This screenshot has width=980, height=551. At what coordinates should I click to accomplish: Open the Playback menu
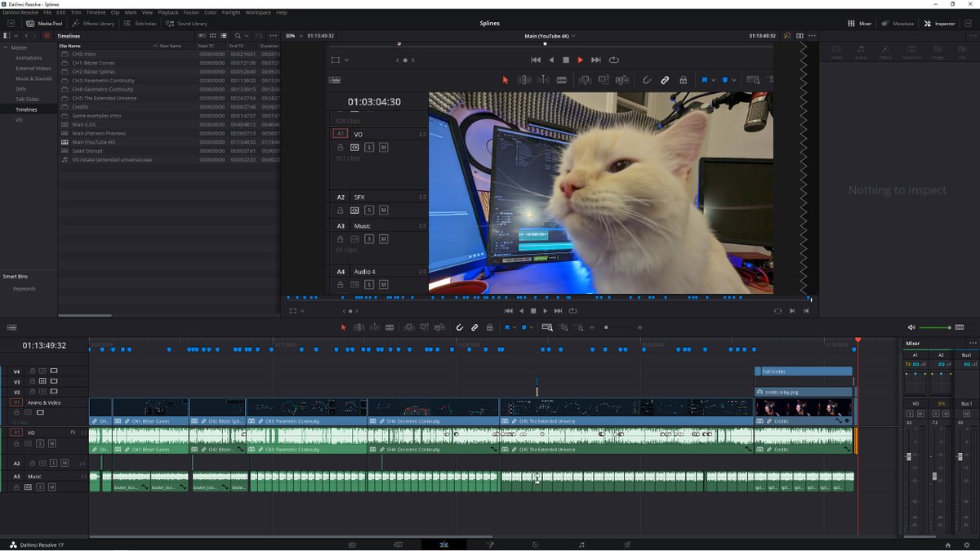(x=167, y=11)
